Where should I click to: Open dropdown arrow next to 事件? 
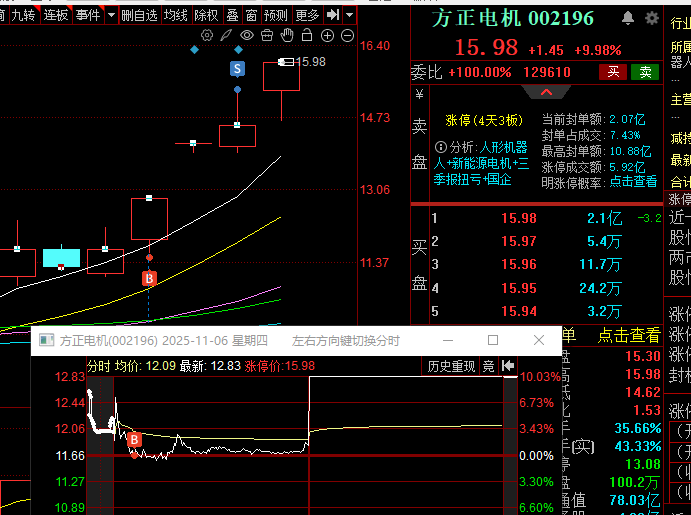click(111, 15)
